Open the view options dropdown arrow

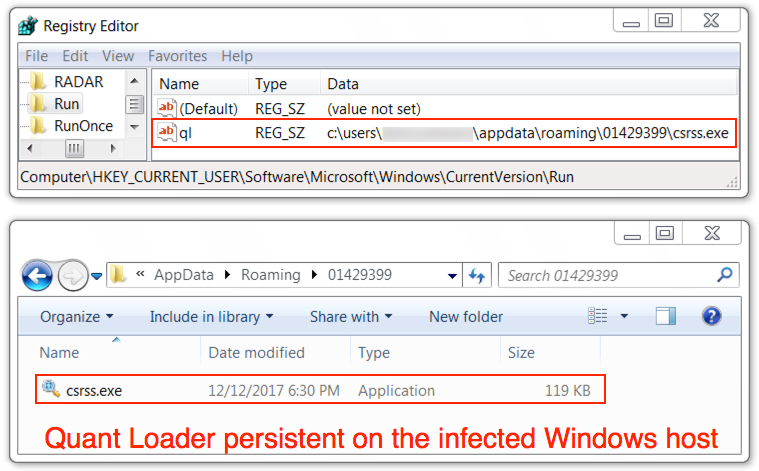624,316
